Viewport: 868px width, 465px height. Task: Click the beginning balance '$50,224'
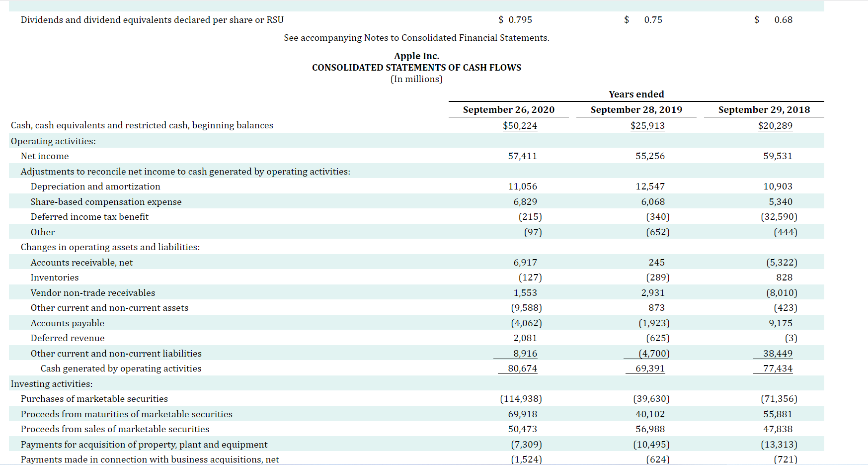(520, 126)
